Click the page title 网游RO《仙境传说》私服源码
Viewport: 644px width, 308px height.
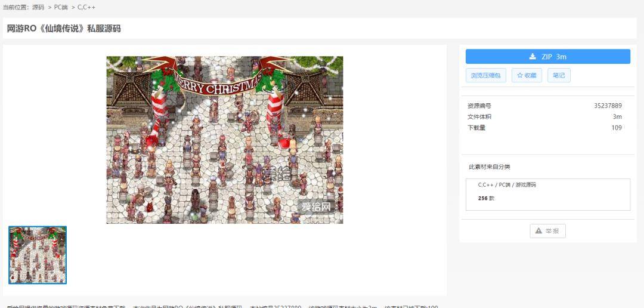tap(64, 28)
